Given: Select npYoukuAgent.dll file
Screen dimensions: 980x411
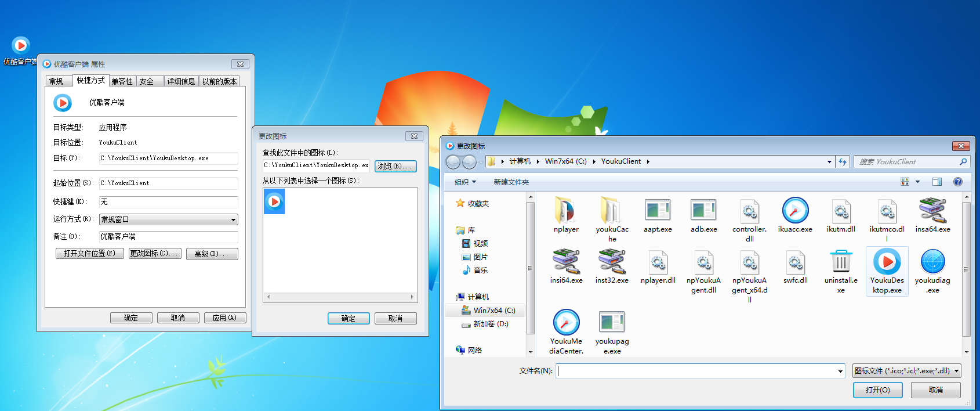Looking at the screenshot, I should (x=703, y=271).
